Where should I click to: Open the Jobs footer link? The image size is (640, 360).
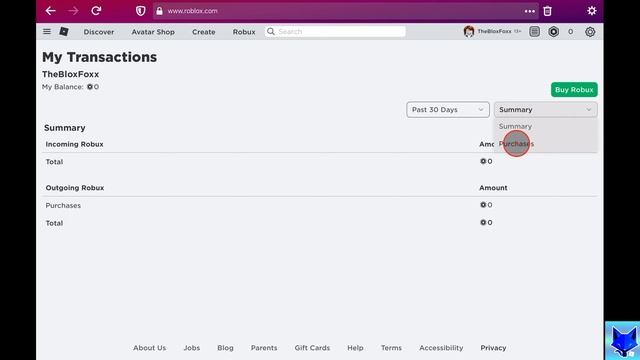tap(191, 348)
